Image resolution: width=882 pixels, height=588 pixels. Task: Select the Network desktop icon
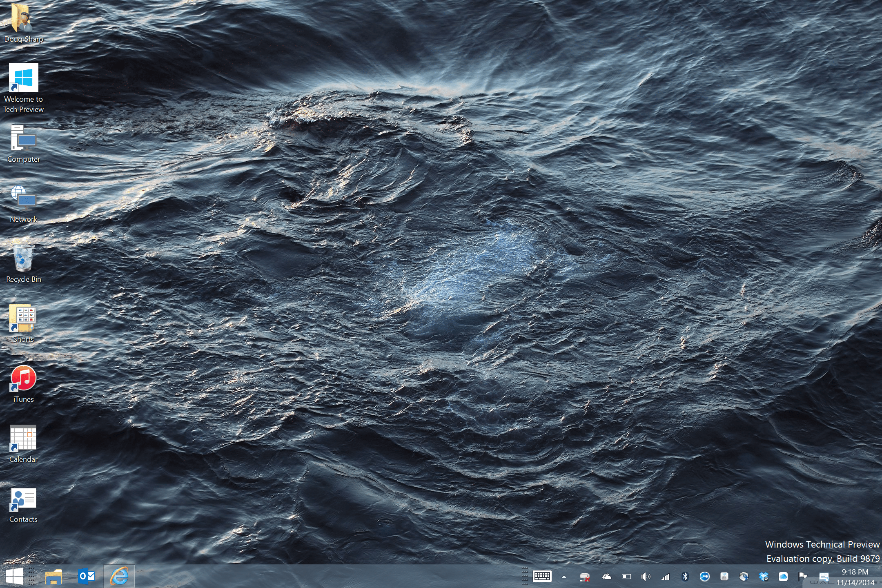tap(23, 204)
